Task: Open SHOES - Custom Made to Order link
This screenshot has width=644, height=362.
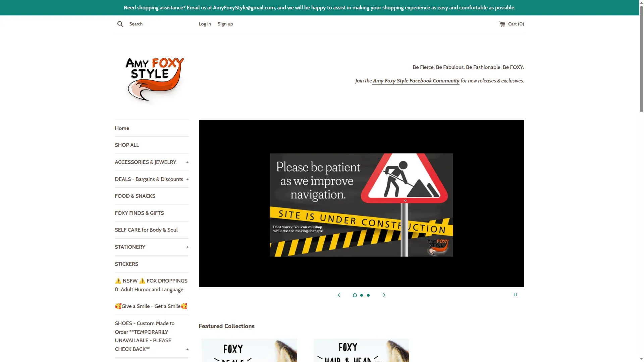Action: [145, 336]
